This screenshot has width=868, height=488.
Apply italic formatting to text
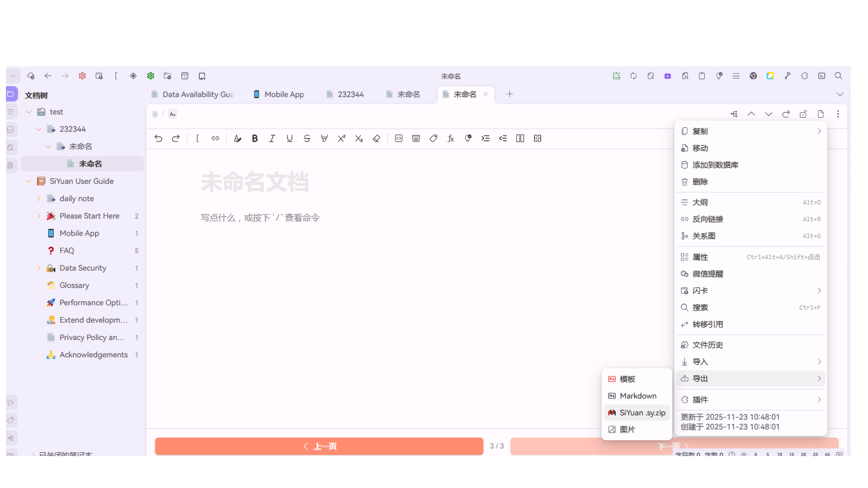(272, 138)
